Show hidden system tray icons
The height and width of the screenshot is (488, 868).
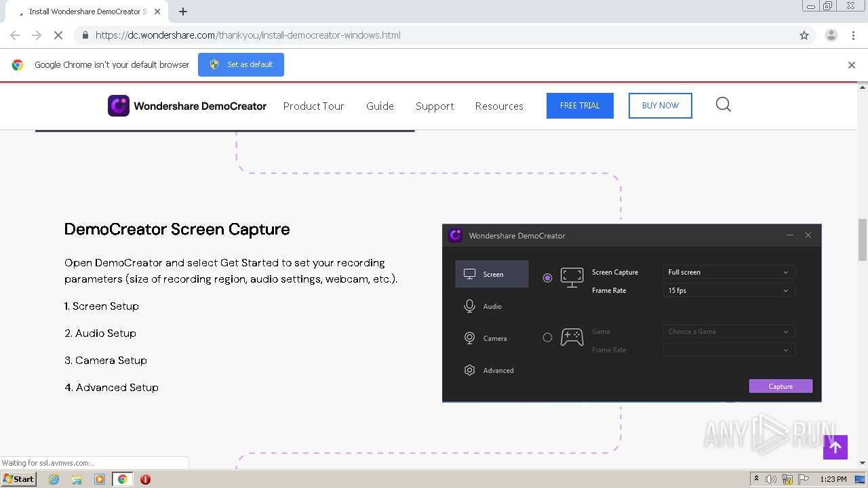pos(756,479)
